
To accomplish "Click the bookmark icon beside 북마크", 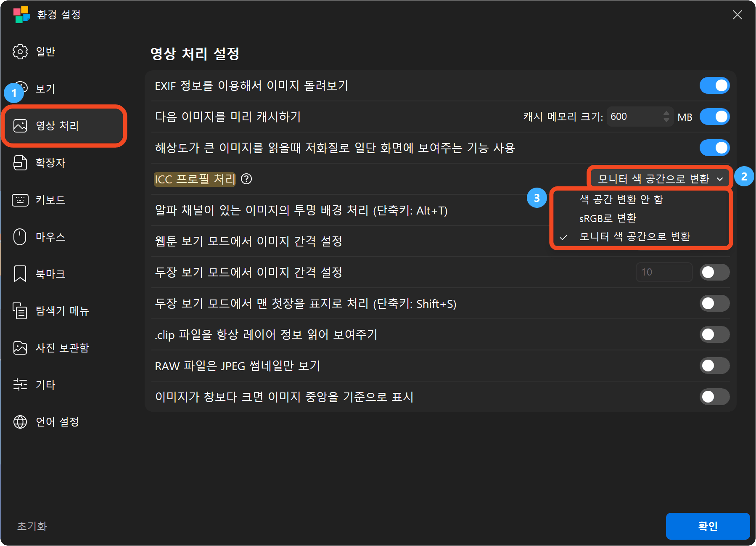I will coord(20,274).
